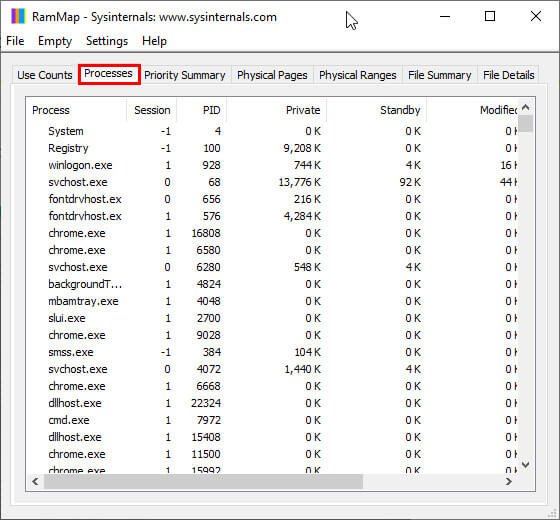Select dllhost.exe with PID 15408
The image size is (560, 520).
(x=272, y=437)
